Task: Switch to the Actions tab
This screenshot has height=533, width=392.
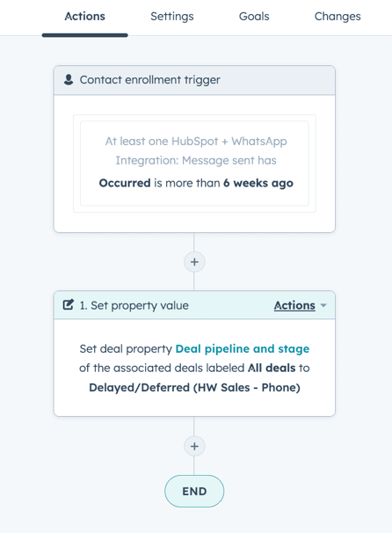Action: click(84, 17)
